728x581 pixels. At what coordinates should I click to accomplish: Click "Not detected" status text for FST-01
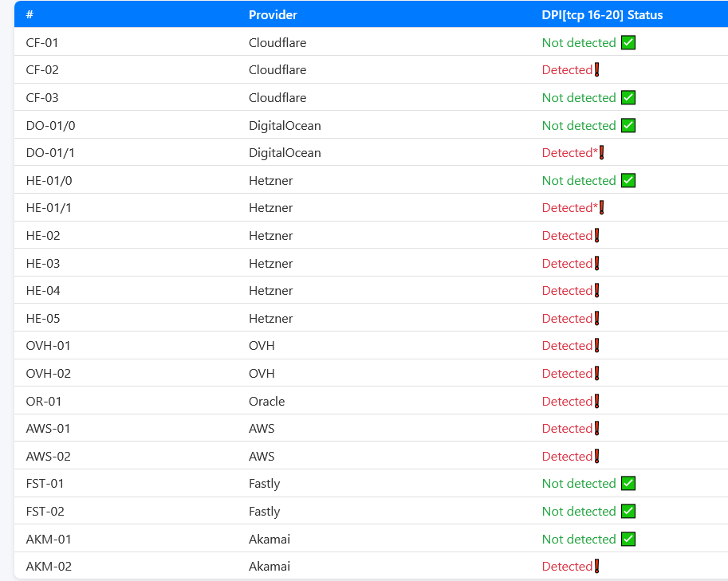(x=579, y=484)
